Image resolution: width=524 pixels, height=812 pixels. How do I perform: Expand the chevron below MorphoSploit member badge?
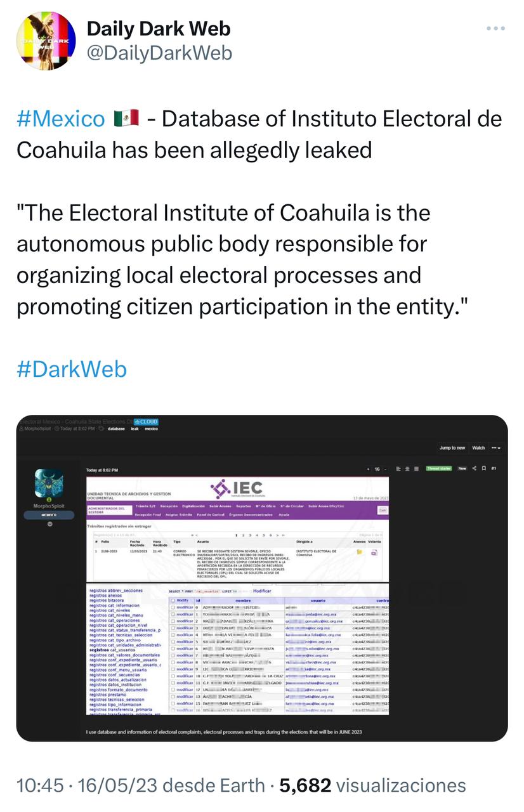click(49, 525)
